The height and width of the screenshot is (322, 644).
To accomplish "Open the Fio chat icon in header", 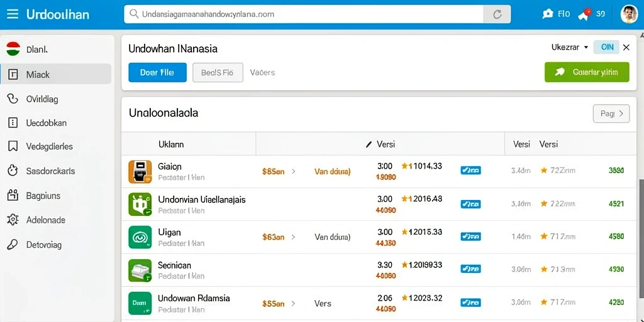I will point(548,14).
